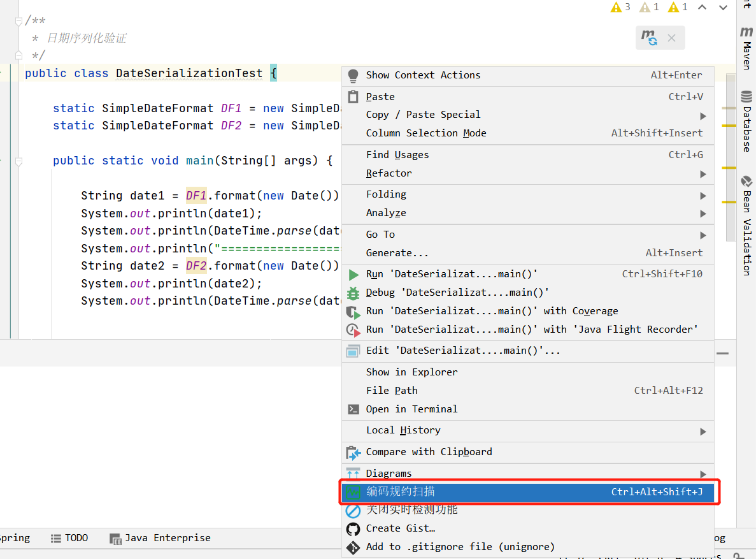Open the Java Enterprise tool window
Image resolution: width=756 pixels, height=559 pixels.
(160, 538)
